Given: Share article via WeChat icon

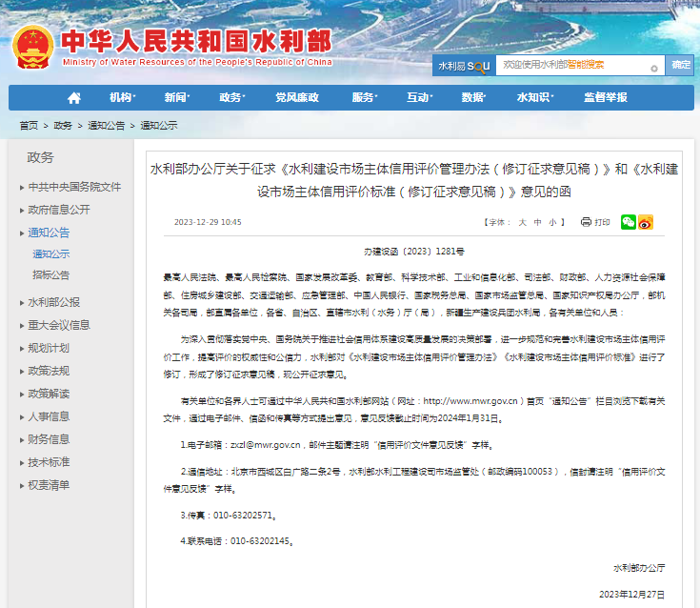Looking at the screenshot, I should click(x=628, y=222).
